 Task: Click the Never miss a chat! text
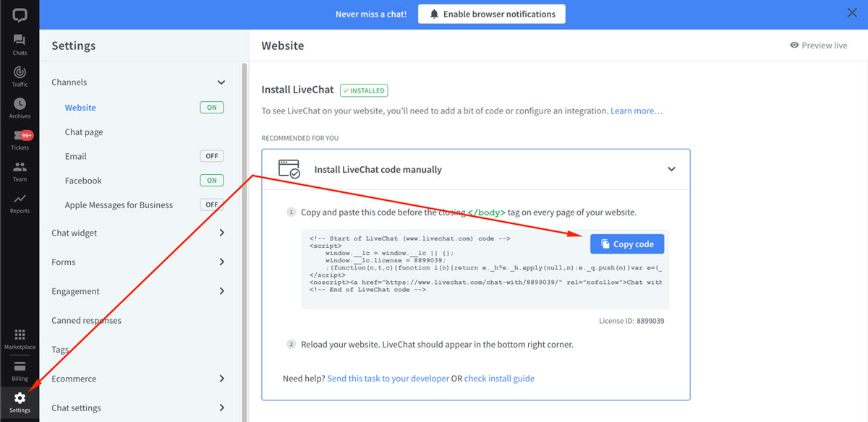371,14
